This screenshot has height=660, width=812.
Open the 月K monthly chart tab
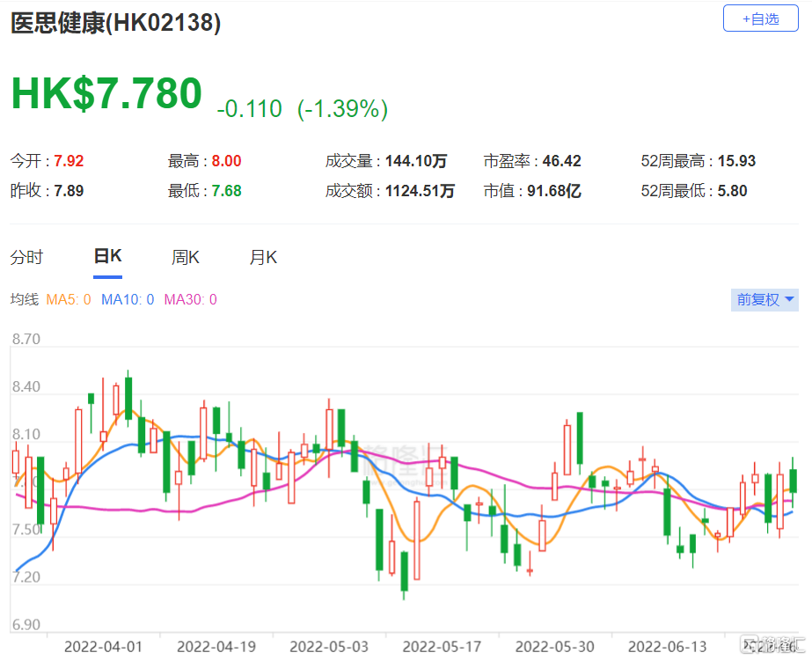point(263,257)
